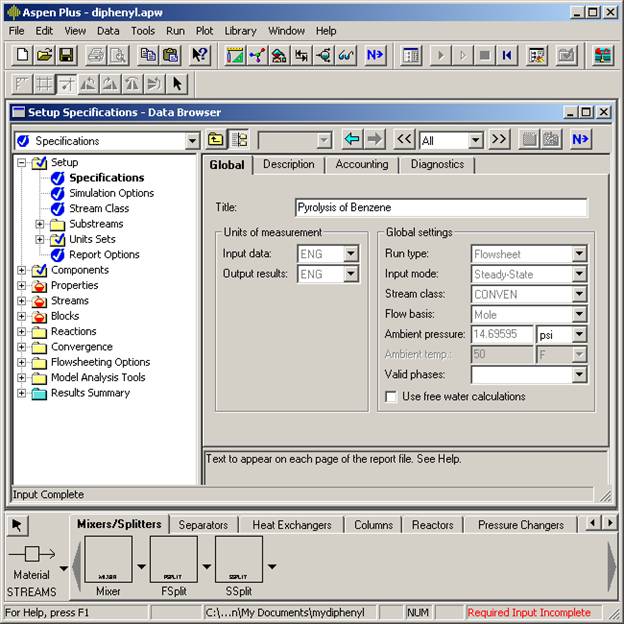Screen dimensions: 624x624
Task: Click the Save file toolbar icon
Action: 67,55
